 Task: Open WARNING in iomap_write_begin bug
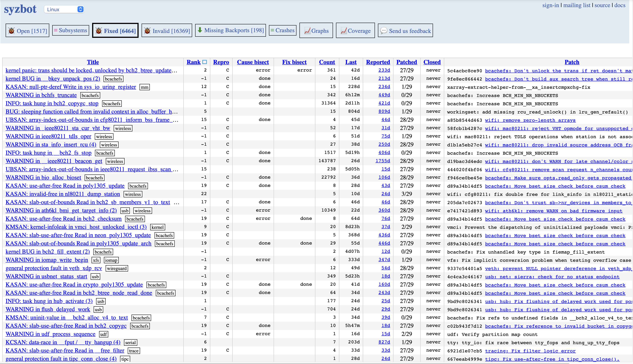click(x=47, y=260)
